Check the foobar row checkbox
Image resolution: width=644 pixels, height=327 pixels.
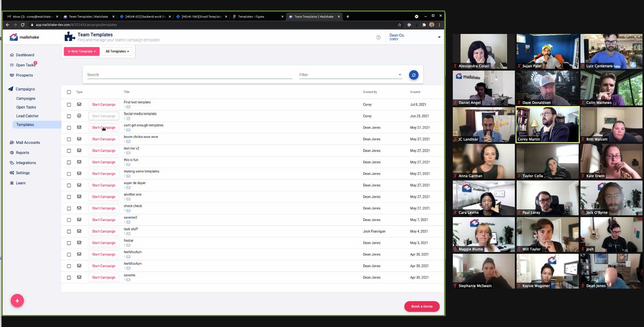[69, 243]
